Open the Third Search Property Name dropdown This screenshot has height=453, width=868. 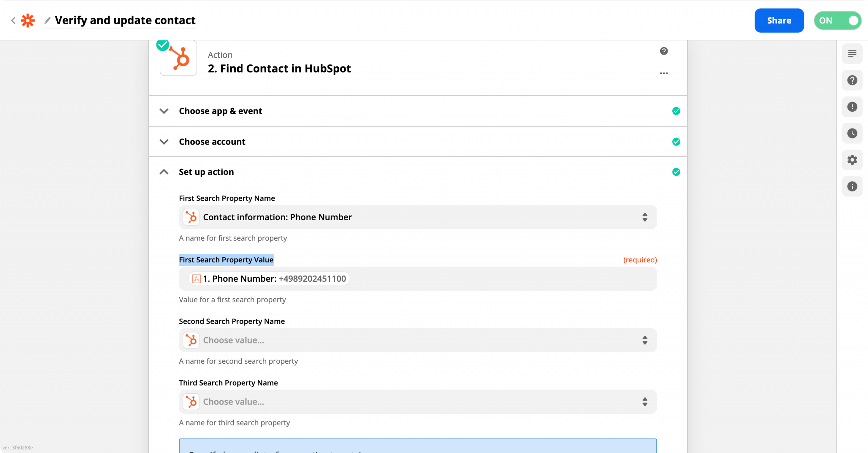pyautogui.click(x=418, y=402)
